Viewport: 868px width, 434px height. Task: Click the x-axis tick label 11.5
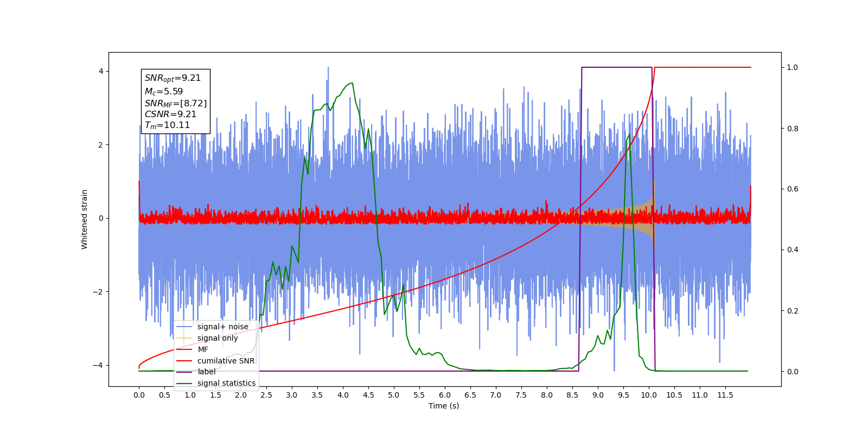[725, 395]
